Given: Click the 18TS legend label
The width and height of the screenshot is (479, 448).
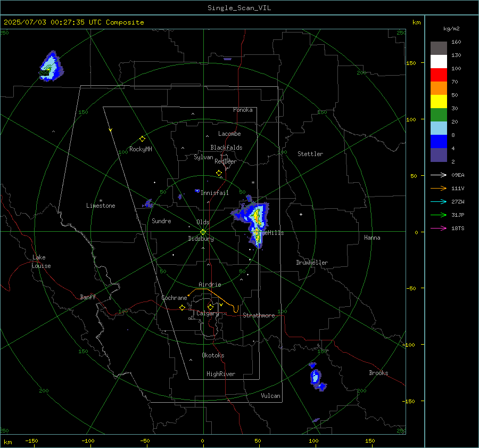Looking at the screenshot, I should [x=458, y=228].
